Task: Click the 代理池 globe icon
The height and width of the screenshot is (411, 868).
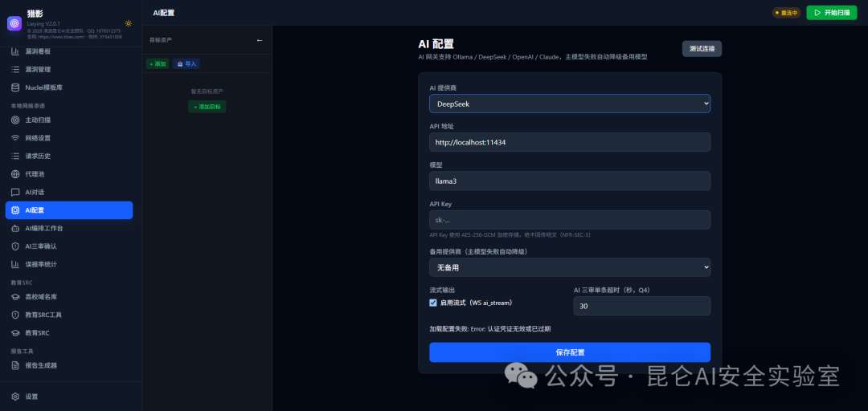Action: tap(15, 174)
